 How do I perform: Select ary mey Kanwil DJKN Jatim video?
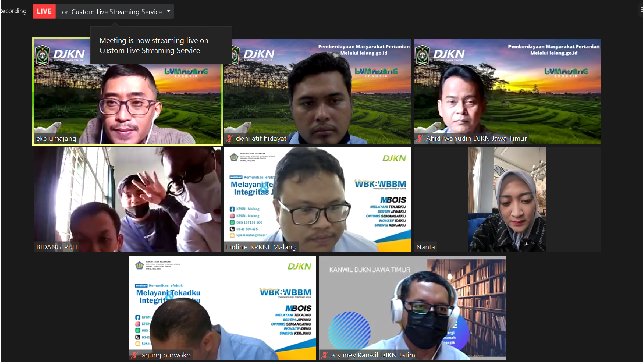pos(412,308)
